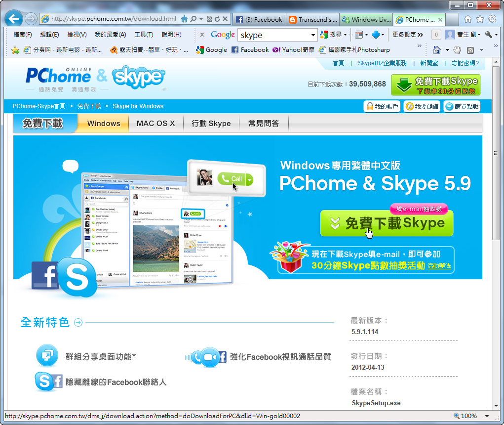Toggle Compatibility View icon in address bar

[x=209, y=19]
